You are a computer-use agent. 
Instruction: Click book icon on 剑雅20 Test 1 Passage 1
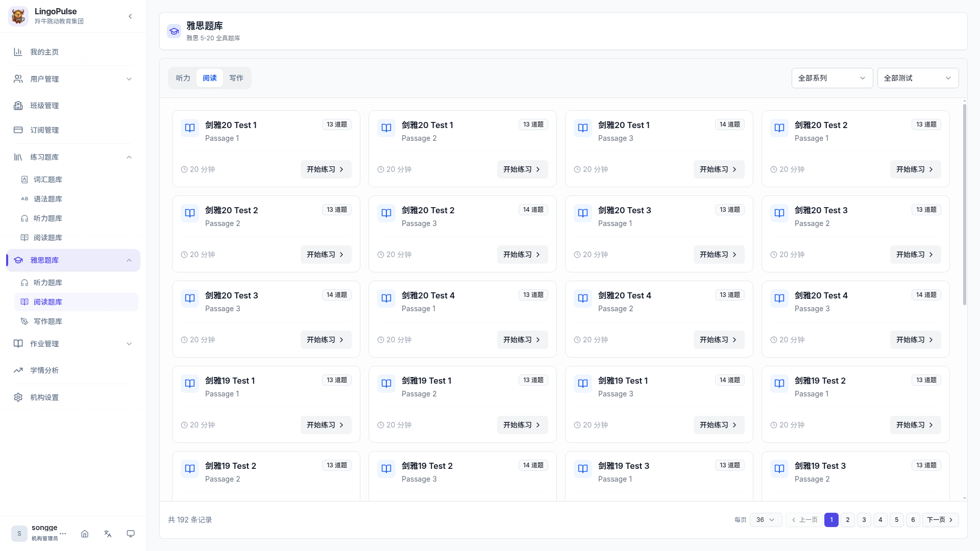click(190, 128)
